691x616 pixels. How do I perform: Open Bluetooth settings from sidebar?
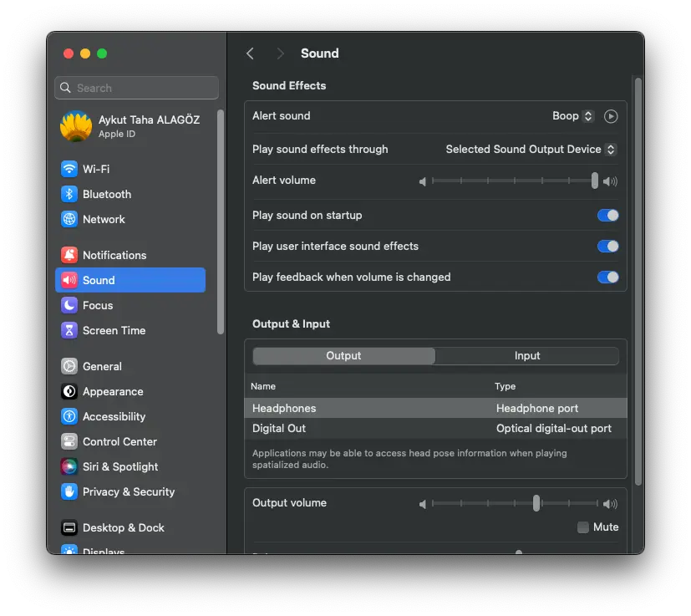click(x=107, y=194)
